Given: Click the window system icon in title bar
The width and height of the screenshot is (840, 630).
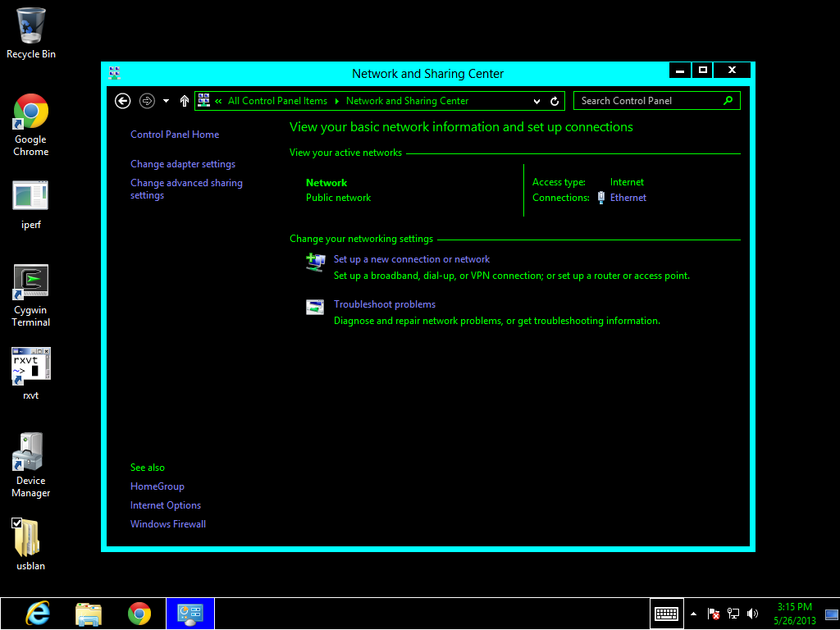Looking at the screenshot, I should point(115,73).
